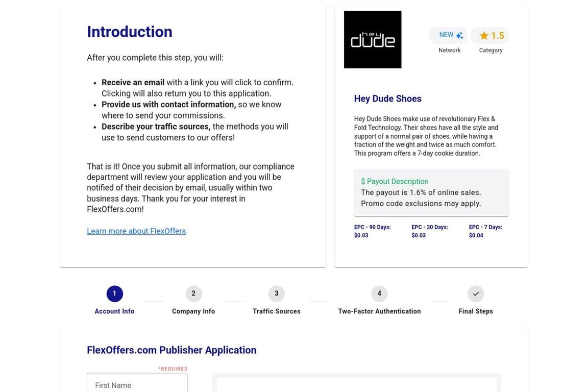Click the EPC - 30 Days value
Screen dimensions: 588x392
[419, 236]
